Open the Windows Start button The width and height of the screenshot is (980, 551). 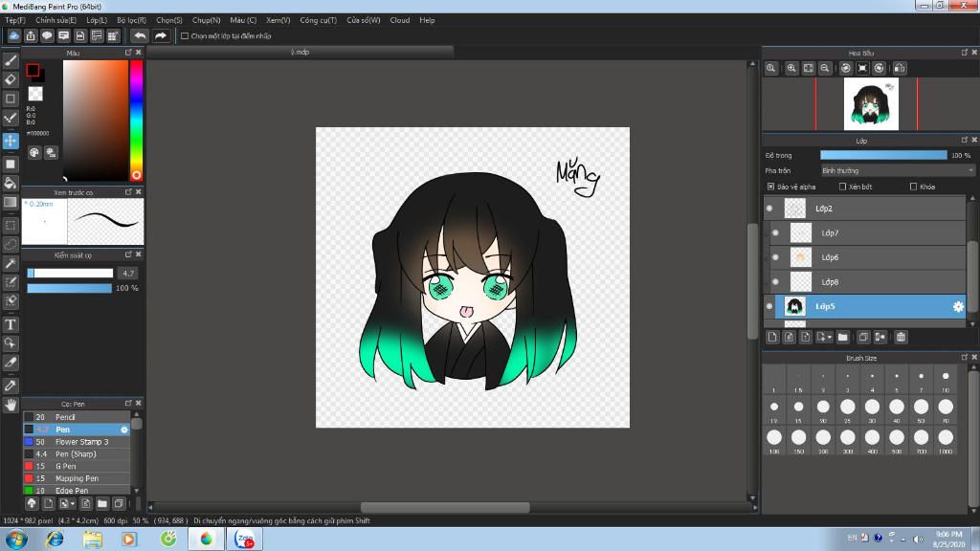[16, 540]
